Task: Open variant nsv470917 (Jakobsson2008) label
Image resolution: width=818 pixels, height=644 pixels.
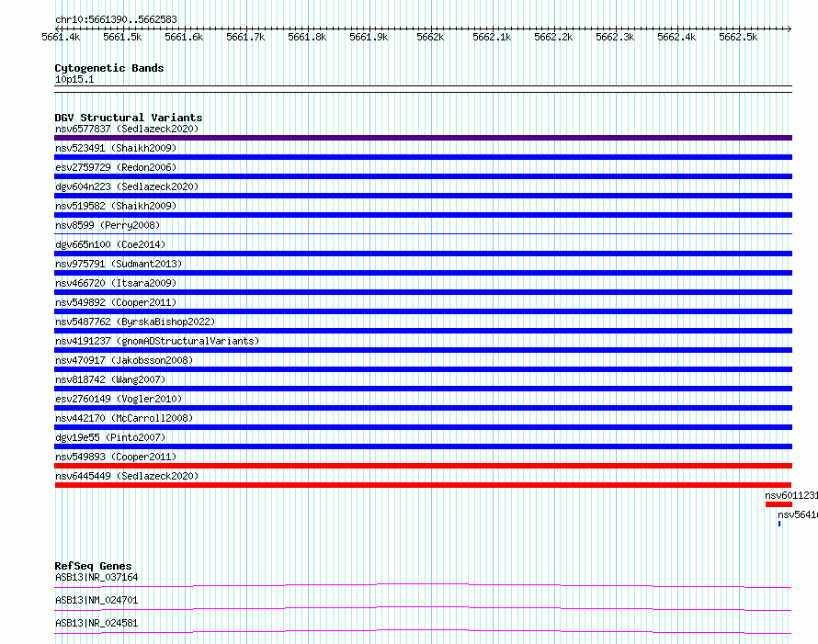Action: (124, 360)
